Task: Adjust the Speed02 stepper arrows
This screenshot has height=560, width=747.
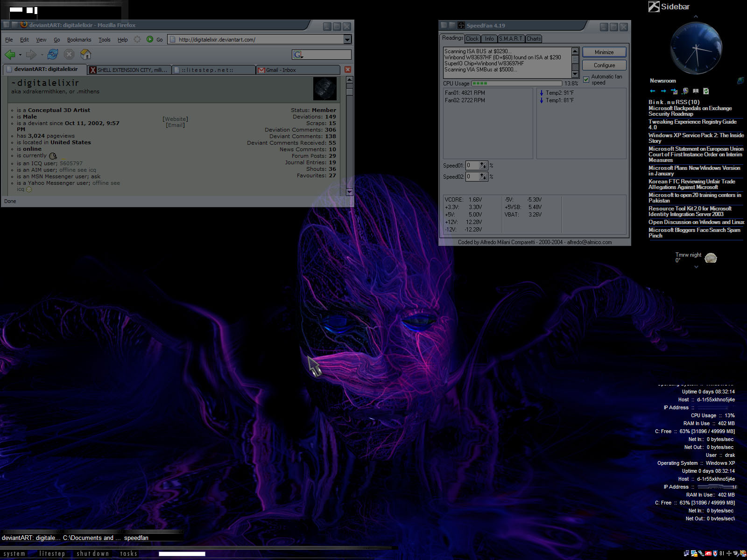Action: 483,176
